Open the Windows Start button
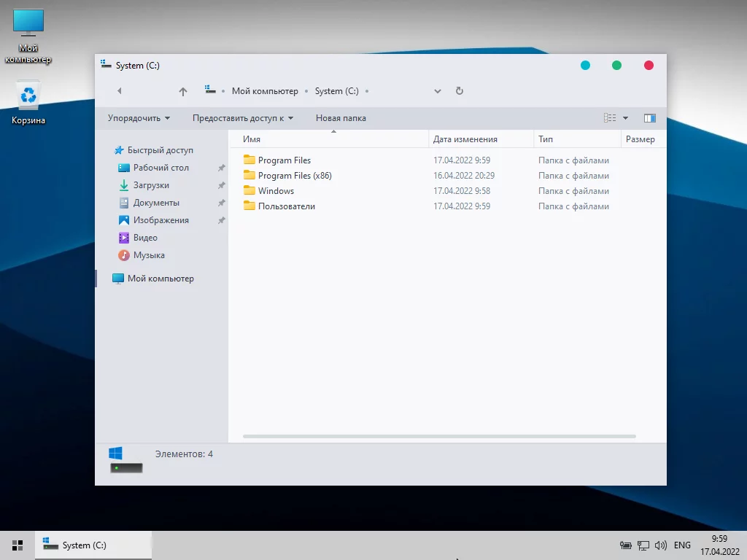The height and width of the screenshot is (560, 747). [18, 545]
